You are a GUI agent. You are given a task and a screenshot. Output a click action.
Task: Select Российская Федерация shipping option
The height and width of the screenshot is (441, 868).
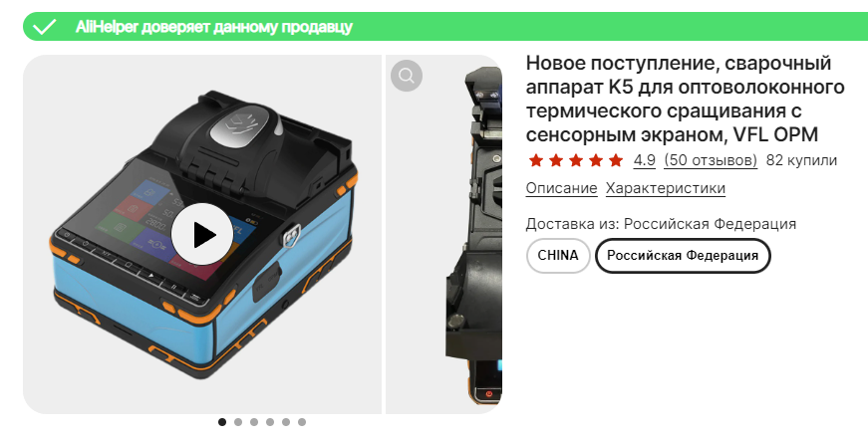pos(683,255)
